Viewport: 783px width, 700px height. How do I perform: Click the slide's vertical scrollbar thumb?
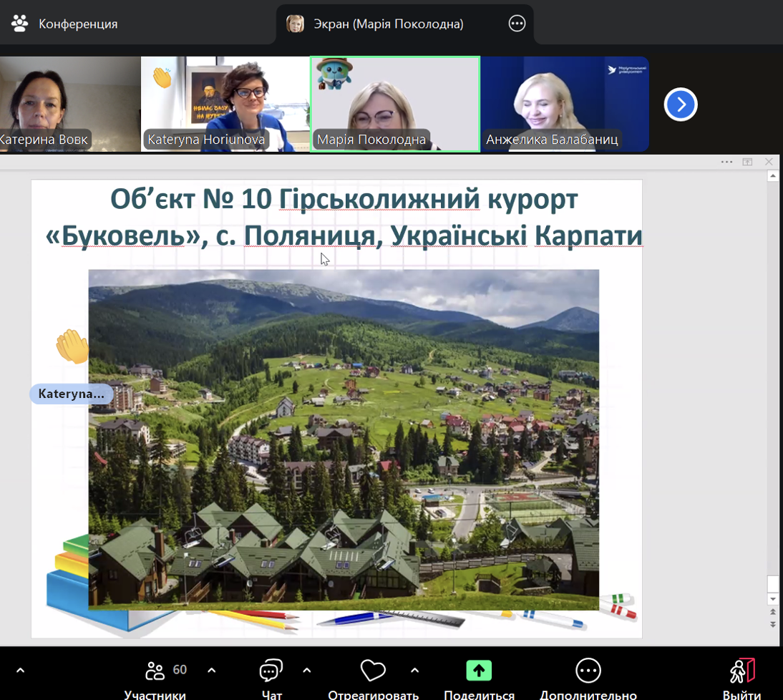(x=772, y=583)
